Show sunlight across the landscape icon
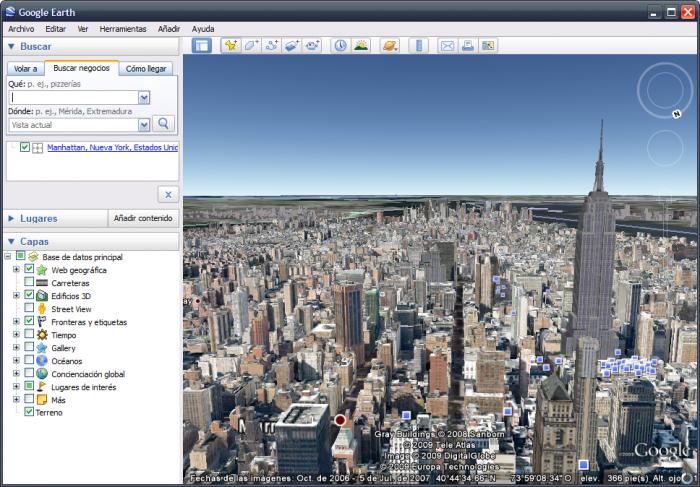The image size is (700, 487). pos(361,46)
